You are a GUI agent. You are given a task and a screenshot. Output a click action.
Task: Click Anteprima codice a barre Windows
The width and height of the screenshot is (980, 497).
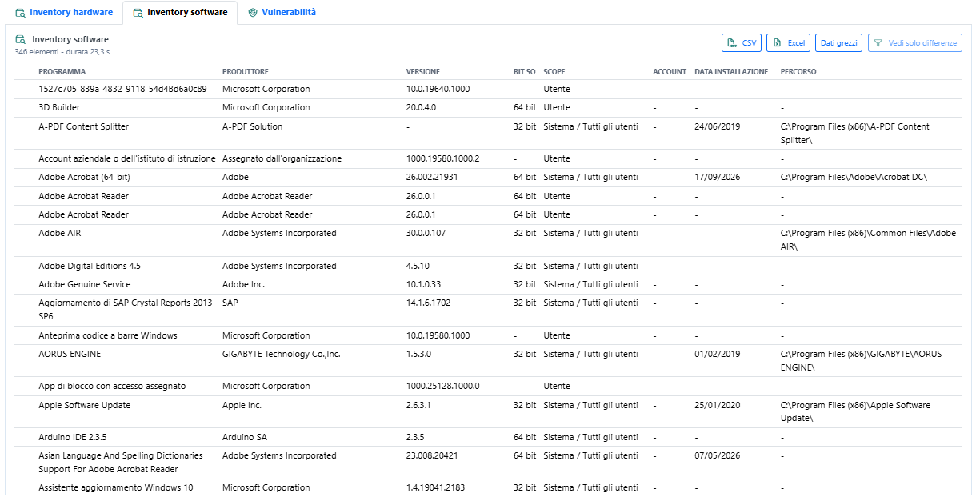pos(108,335)
